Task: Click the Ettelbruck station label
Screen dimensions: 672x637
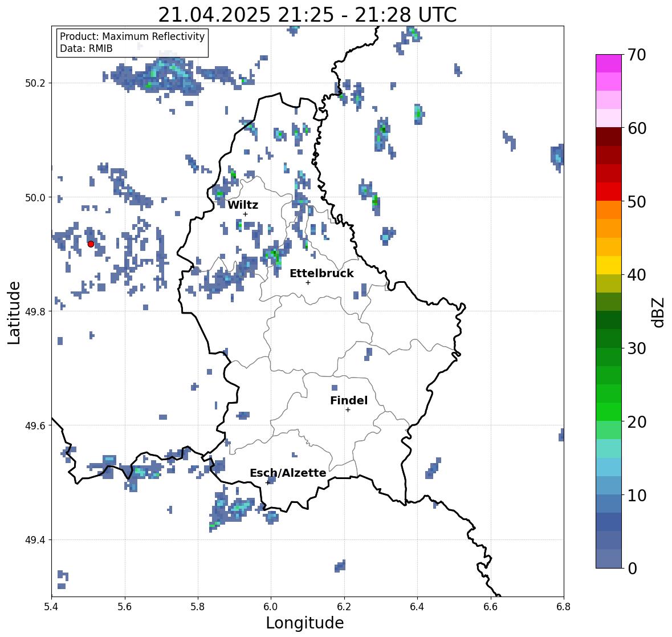Action: point(321,274)
